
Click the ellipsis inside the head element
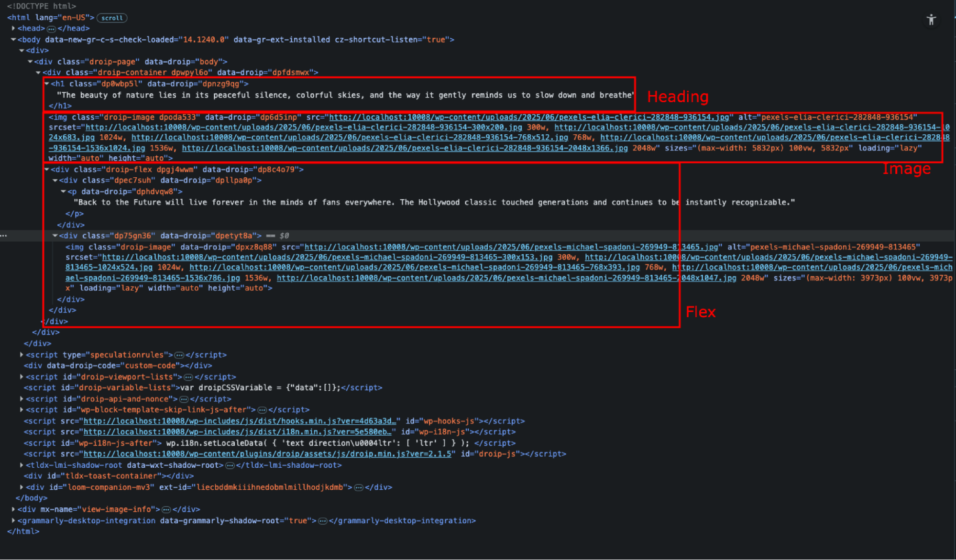click(51, 28)
